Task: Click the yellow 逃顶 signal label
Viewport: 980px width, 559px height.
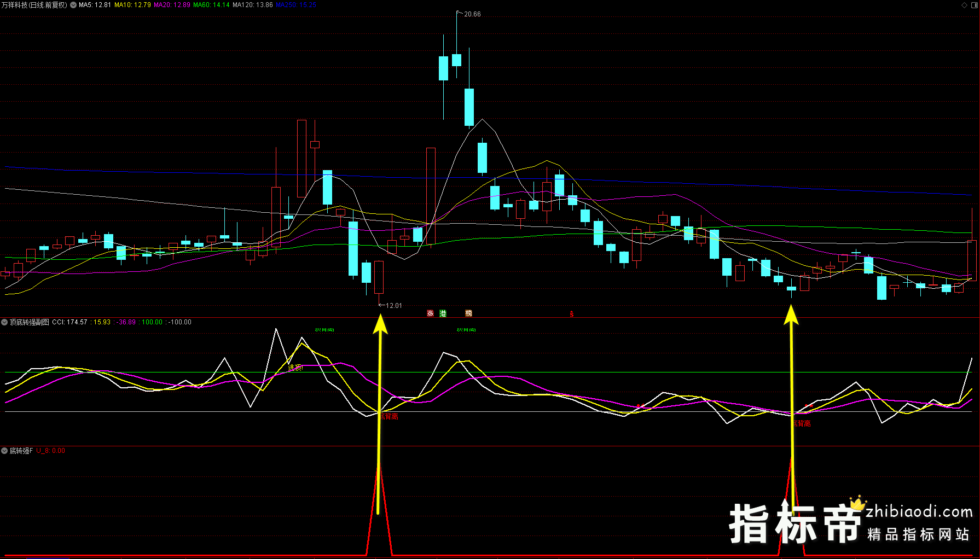Action: pos(295,368)
